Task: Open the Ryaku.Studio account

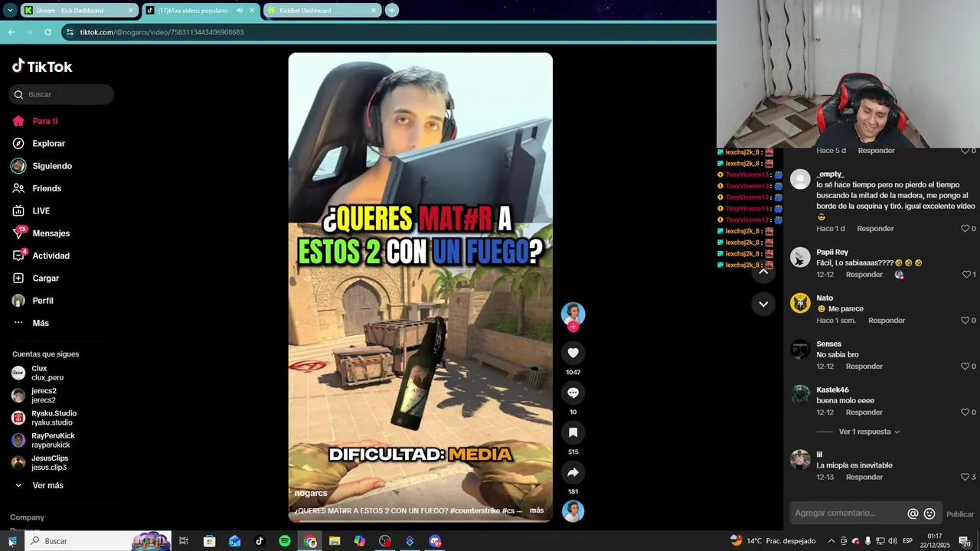Action: 46,418
